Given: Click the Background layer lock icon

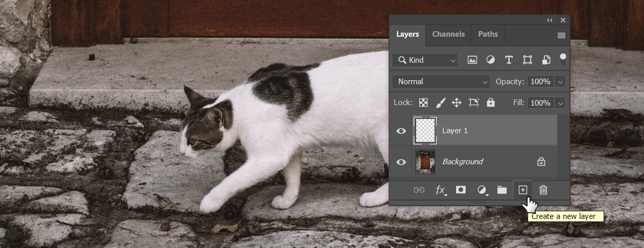Looking at the screenshot, I should [541, 162].
